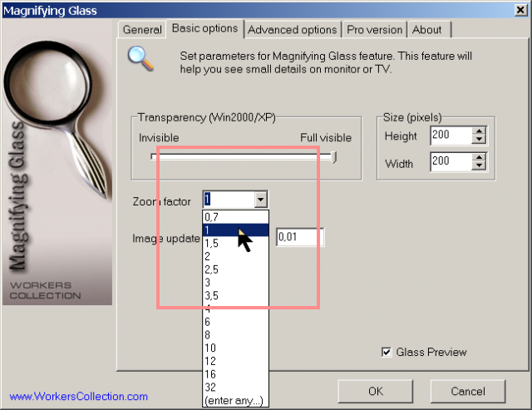Open the Advanced options tab
This screenshot has height=410, width=532.
tap(293, 30)
